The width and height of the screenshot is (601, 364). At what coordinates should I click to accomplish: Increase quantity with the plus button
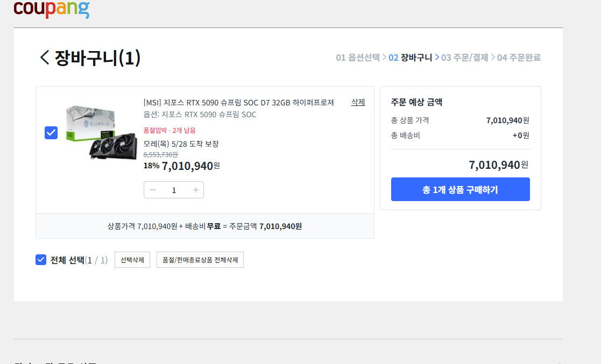coord(195,190)
